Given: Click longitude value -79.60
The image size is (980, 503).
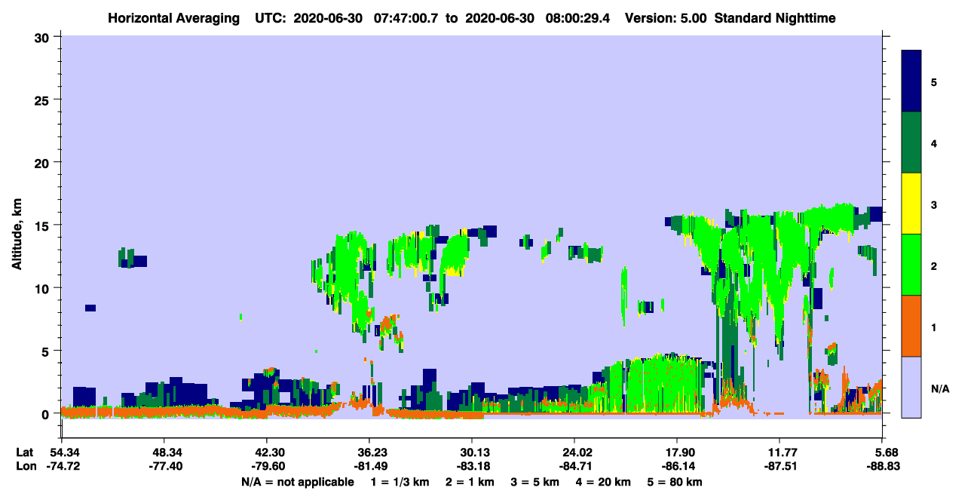Looking at the screenshot, I should tap(267, 467).
